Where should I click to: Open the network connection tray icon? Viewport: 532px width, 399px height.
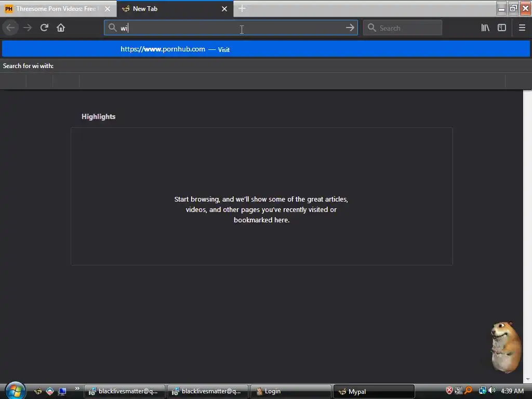coord(482,391)
